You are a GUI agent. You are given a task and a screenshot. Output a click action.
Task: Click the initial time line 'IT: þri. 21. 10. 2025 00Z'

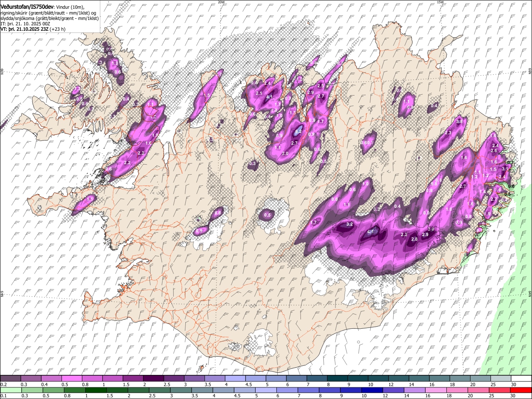[x=25, y=24]
